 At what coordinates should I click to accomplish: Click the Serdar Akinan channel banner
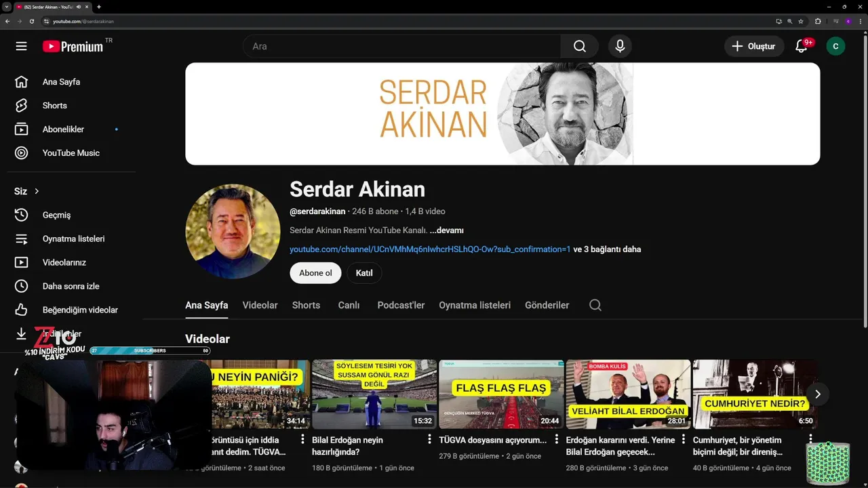point(502,114)
